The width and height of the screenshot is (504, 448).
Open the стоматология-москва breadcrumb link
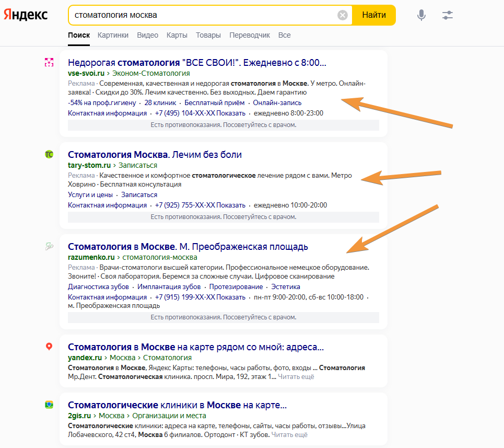coord(160,257)
